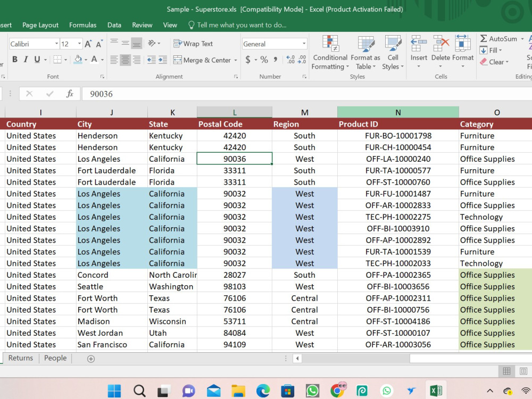532x399 pixels.
Task: Add a new sheet with plus icon
Action: 91,359
